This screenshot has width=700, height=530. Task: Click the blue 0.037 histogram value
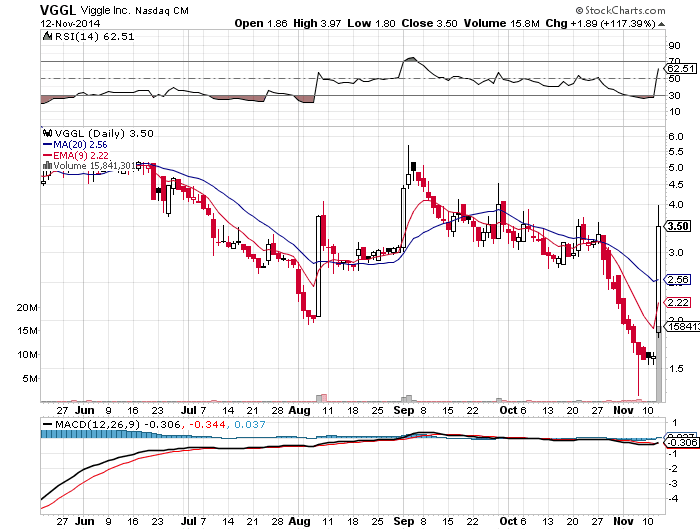(x=250, y=425)
